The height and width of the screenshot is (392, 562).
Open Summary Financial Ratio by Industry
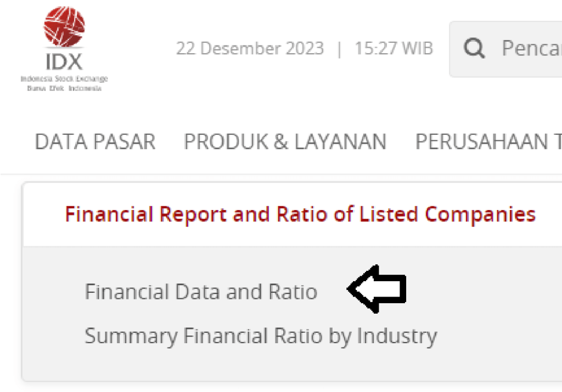click(x=261, y=336)
